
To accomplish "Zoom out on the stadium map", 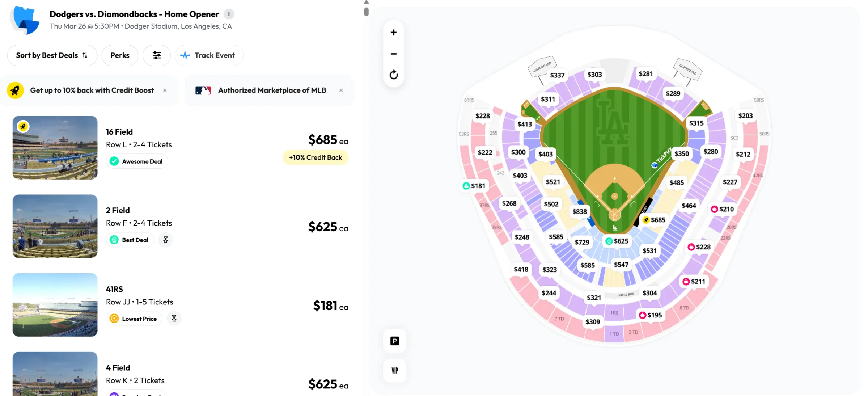I will point(393,54).
